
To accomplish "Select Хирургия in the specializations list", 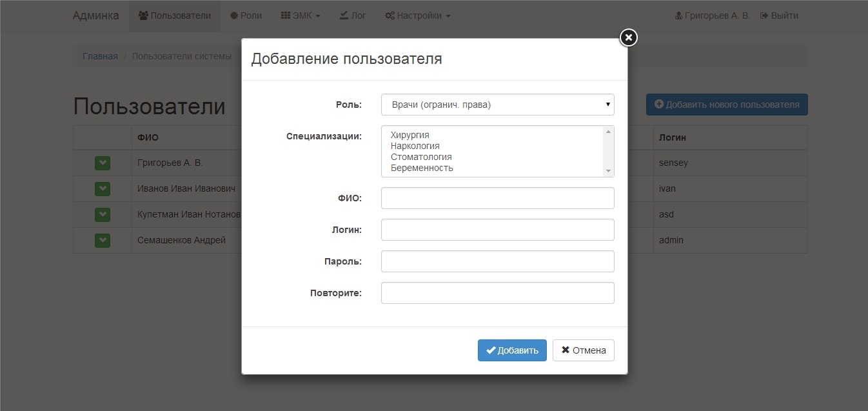I will click(x=410, y=135).
